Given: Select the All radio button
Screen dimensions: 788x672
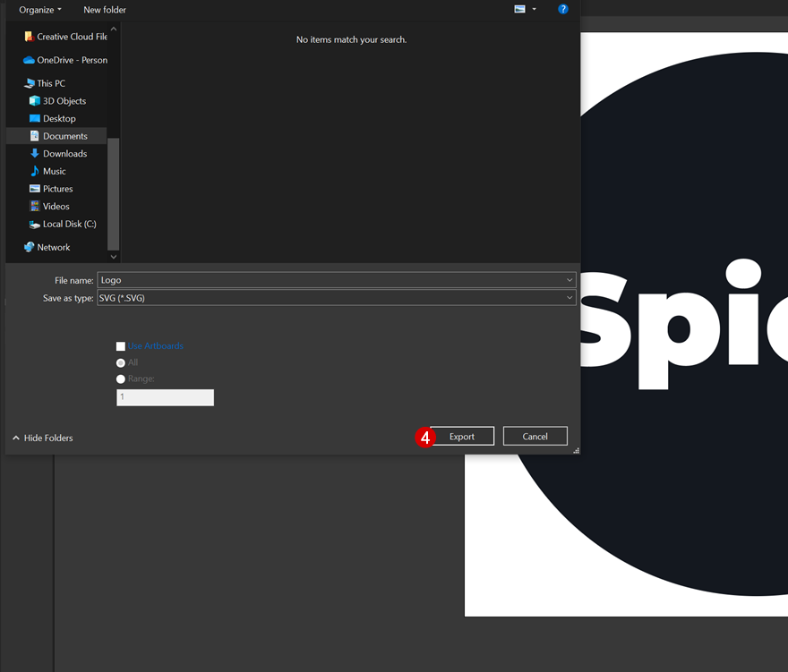Looking at the screenshot, I should click(x=120, y=362).
